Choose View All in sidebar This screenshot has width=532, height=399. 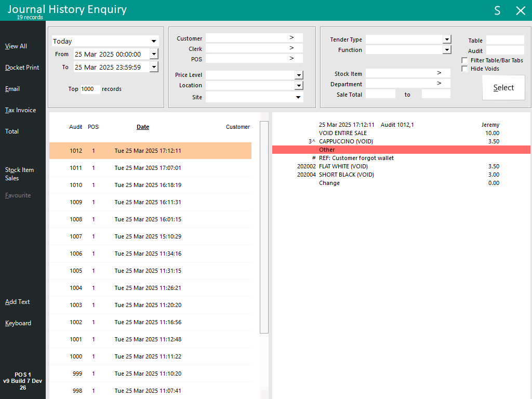point(16,46)
